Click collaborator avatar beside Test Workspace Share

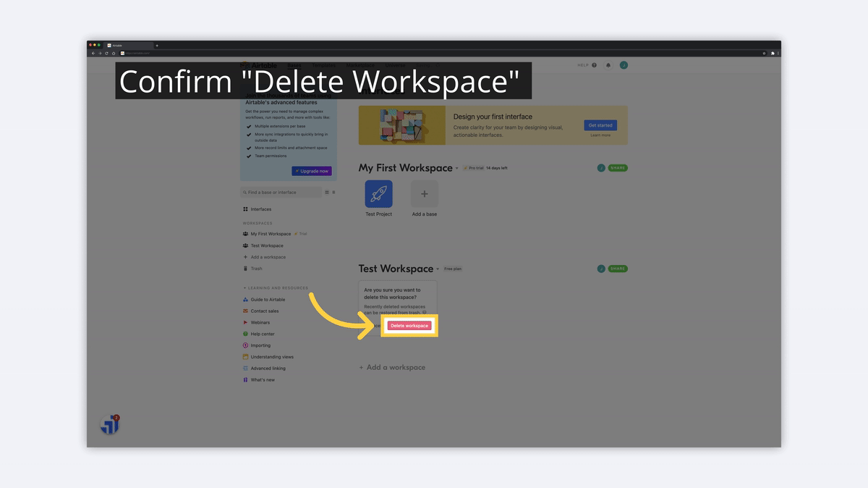pos(601,269)
